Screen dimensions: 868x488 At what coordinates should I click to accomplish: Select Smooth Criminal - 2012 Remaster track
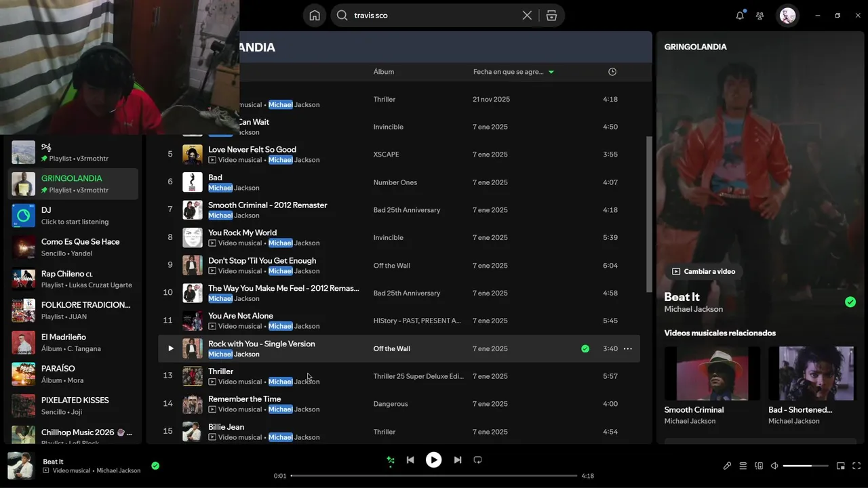point(399,210)
